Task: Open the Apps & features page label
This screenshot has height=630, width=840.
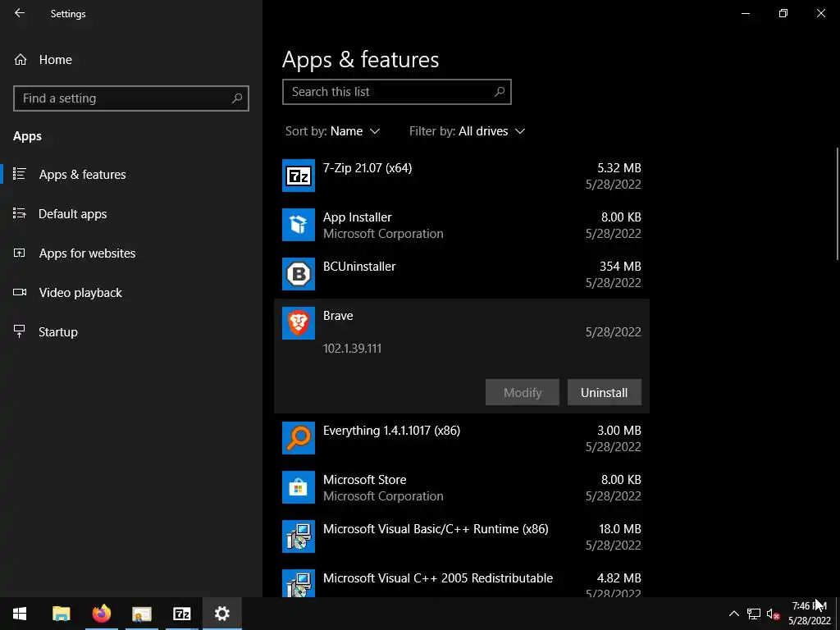Action: (83, 175)
